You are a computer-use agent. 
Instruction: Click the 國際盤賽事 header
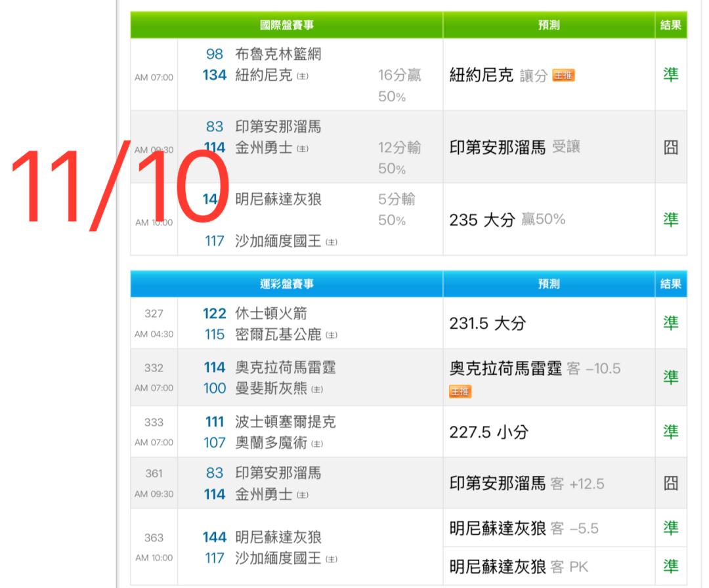[287, 25]
